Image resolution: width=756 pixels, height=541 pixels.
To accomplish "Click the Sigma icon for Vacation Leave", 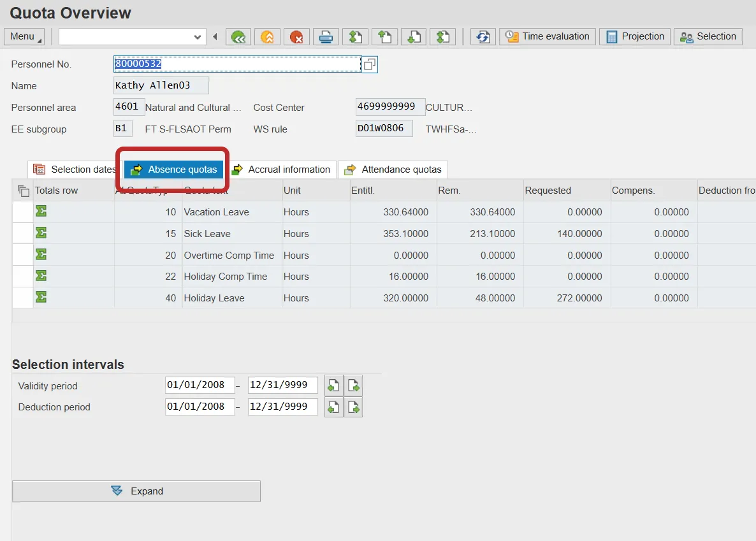I will coord(41,212).
